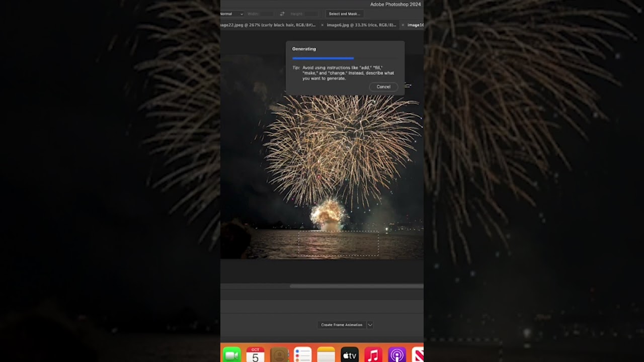Click the Select and Mask button
Screen dimensions: 644x362
[345, 14]
